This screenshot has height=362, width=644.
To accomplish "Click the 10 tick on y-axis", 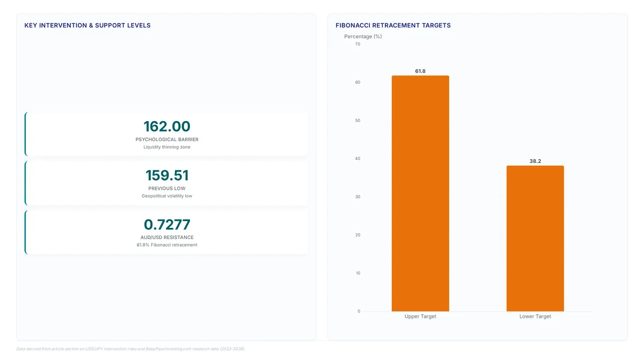I will tap(358, 273).
